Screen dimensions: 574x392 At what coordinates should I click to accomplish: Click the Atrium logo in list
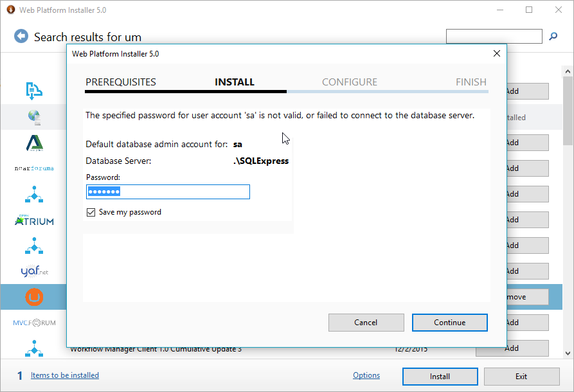click(34, 220)
